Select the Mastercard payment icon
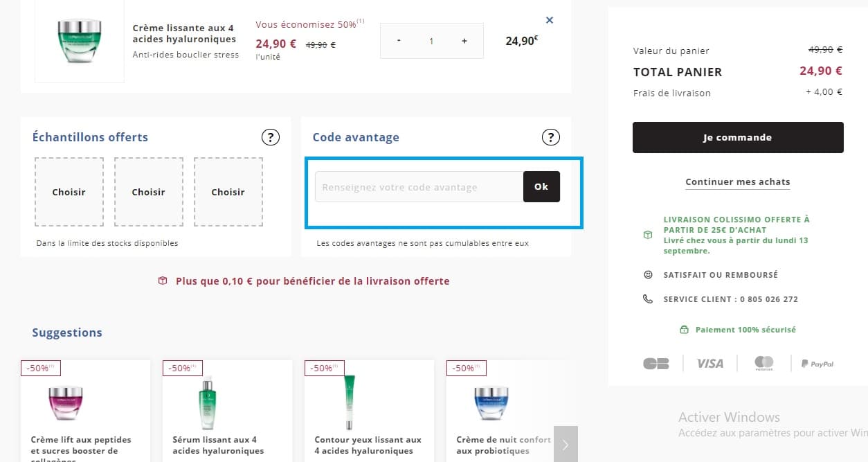Image resolution: width=868 pixels, height=462 pixels. pyautogui.click(x=764, y=362)
